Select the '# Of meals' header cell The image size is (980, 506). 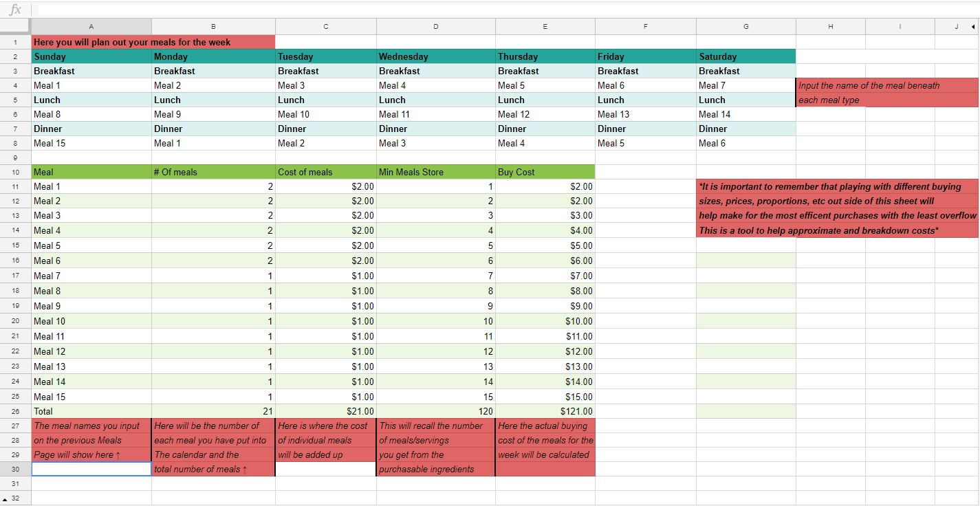(x=213, y=172)
